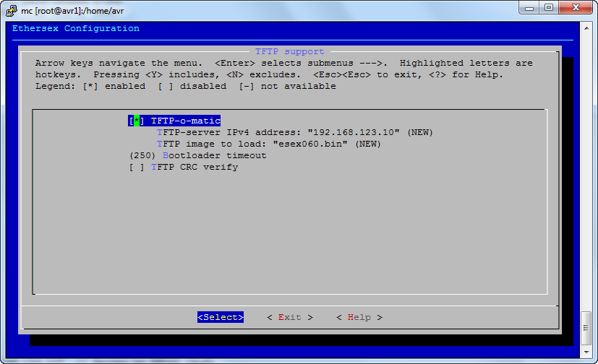Click the terminal scrollbar thumb
Viewport: 598px width, 364px height.
tap(586, 329)
